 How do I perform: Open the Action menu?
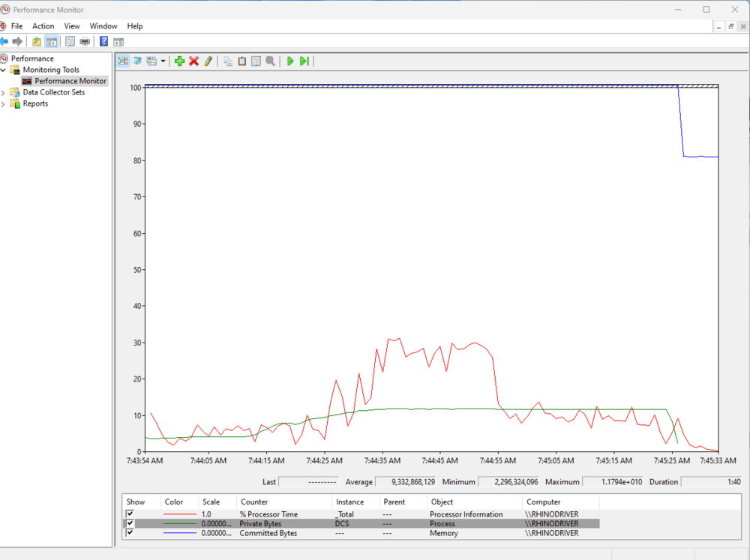tap(43, 26)
